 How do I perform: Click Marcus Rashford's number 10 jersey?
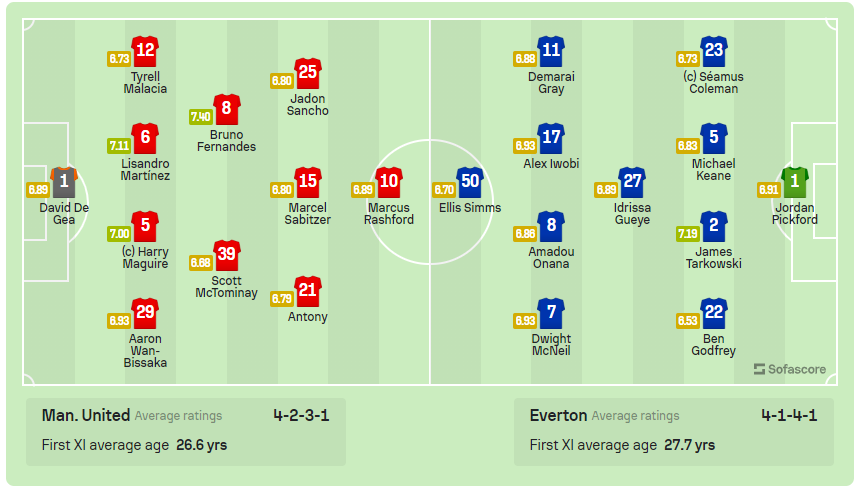pyautogui.click(x=389, y=182)
